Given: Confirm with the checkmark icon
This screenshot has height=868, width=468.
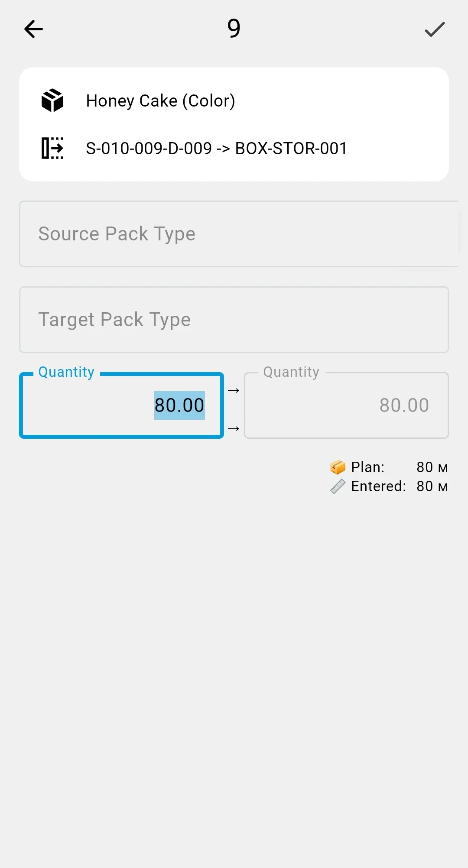Looking at the screenshot, I should 435,29.
